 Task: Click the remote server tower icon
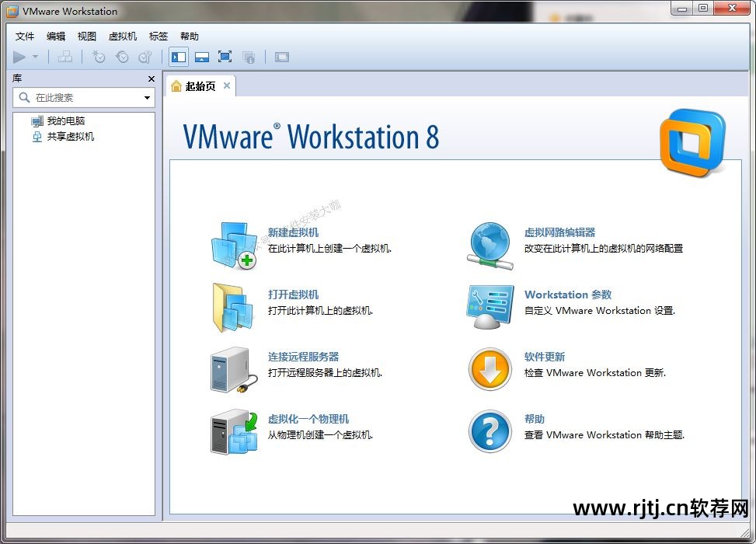point(234,371)
